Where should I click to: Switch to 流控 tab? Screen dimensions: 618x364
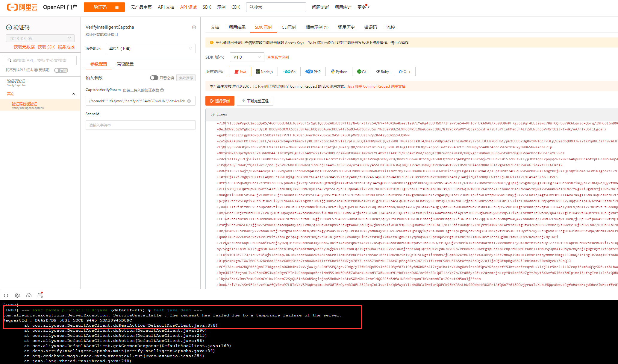coord(391,27)
